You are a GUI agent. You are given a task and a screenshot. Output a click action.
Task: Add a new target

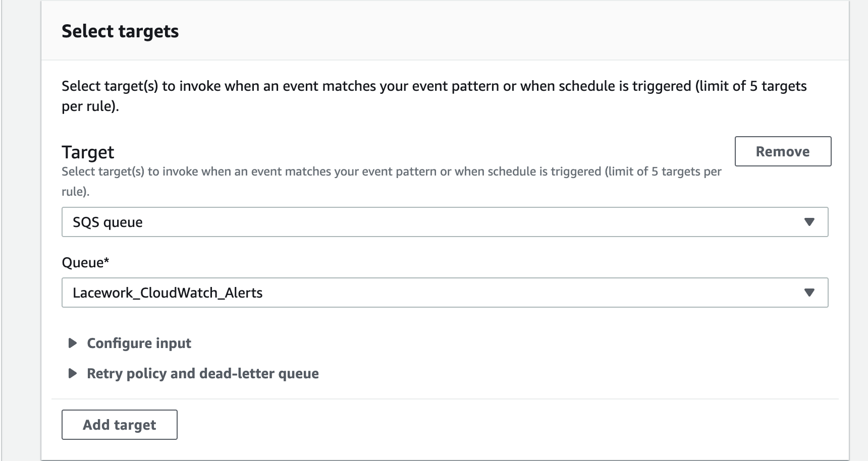click(x=119, y=425)
